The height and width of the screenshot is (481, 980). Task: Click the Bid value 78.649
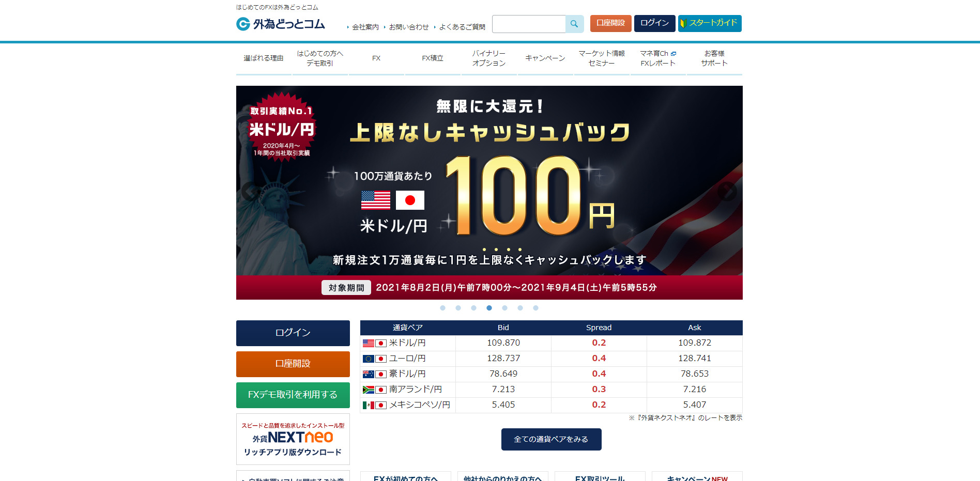503,374
